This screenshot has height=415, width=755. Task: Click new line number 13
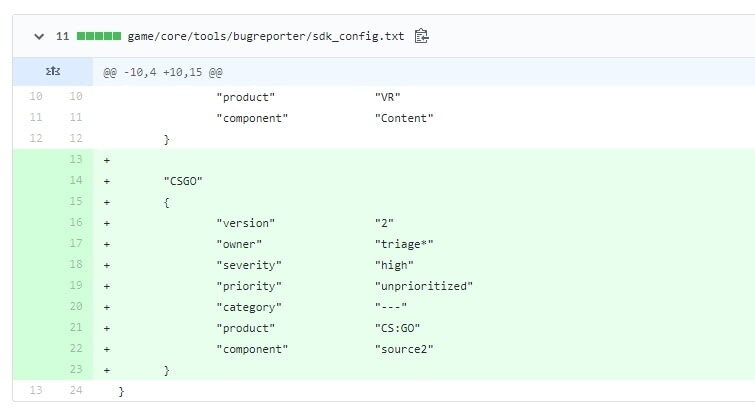[76, 159]
